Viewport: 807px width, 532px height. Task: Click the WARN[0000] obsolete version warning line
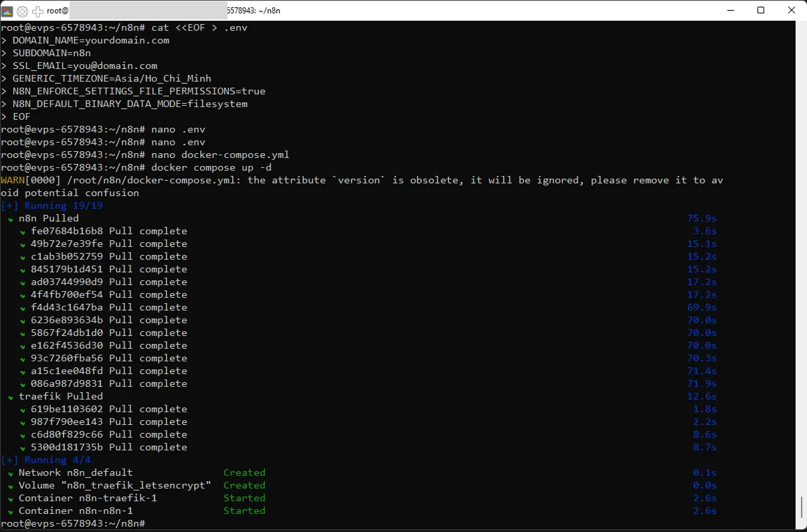[201, 179]
